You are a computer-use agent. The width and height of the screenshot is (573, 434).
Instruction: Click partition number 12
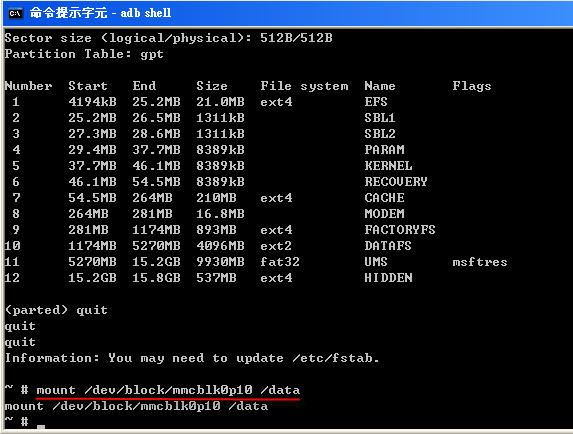12,278
